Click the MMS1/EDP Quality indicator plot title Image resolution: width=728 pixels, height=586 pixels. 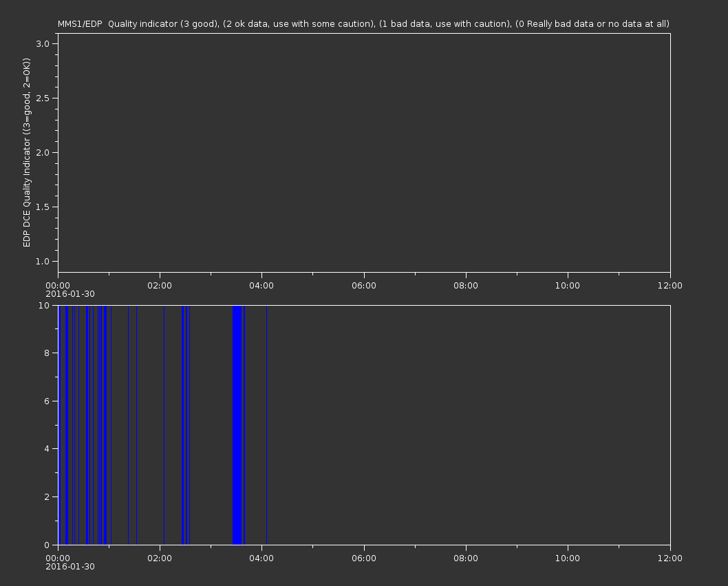tap(363, 23)
